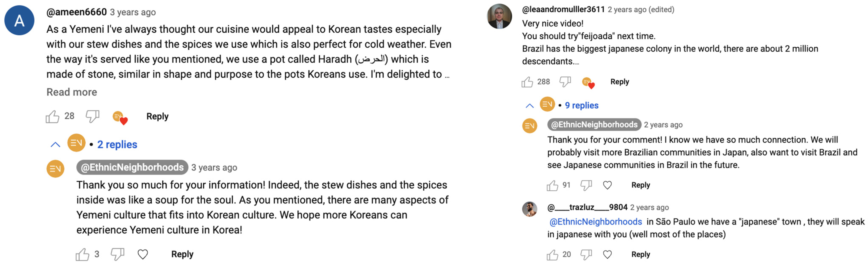Screen dimensions: 868x267
Task: Reply to the @leaandromulller3611 comment
Action: [619, 82]
